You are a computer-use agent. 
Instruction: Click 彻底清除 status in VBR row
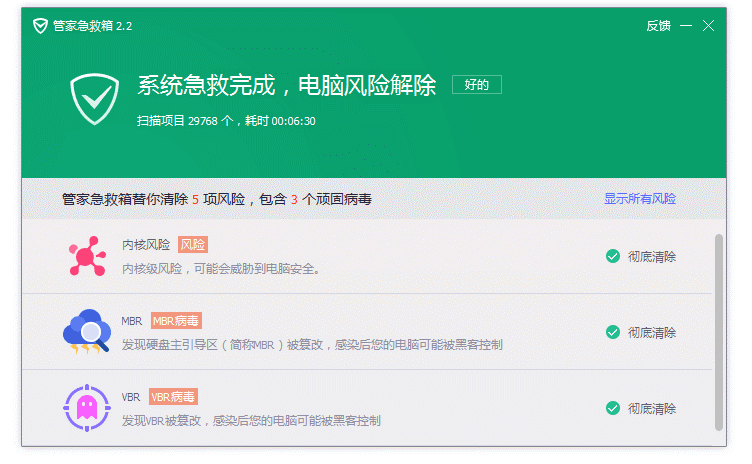coord(652,409)
